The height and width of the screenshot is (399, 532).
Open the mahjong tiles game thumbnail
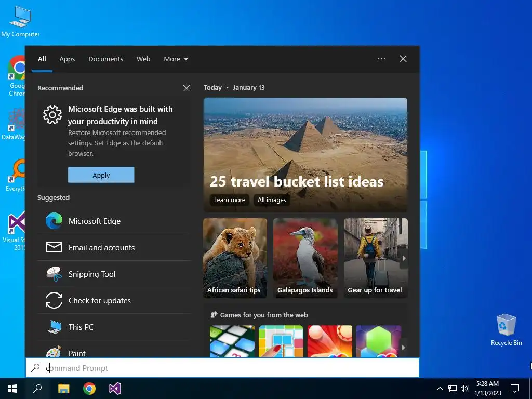pyautogui.click(x=232, y=341)
